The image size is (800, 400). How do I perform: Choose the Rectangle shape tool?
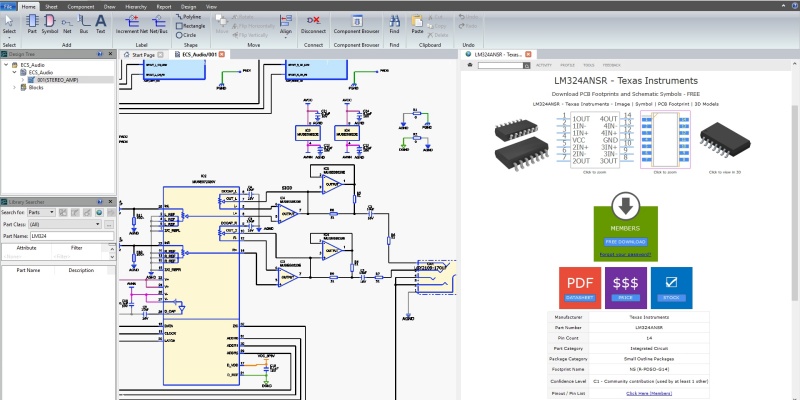190,26
